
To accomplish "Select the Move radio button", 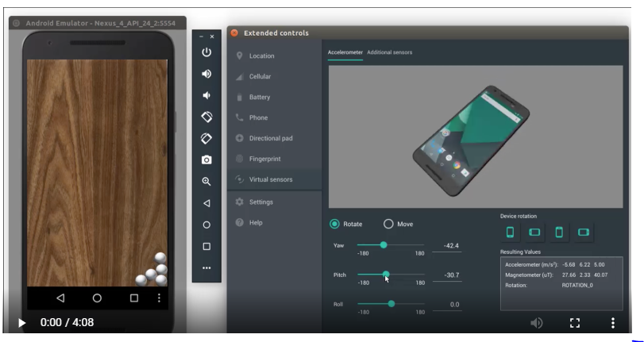I will 388,224.
